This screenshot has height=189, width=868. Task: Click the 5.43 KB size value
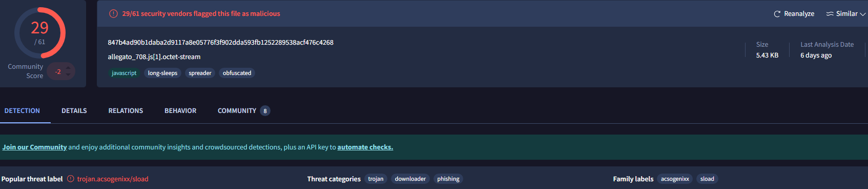[767, 55]
